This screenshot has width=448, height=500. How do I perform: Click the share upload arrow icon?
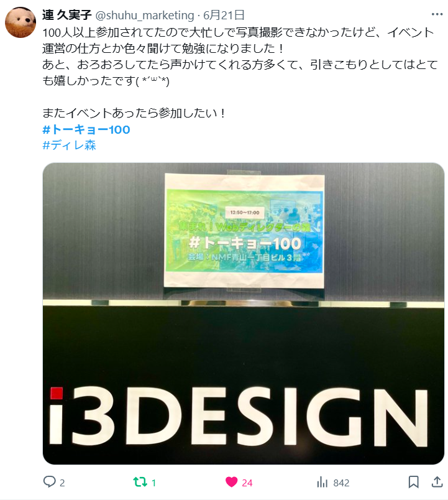pyautogui.click(x=437, y=482)
